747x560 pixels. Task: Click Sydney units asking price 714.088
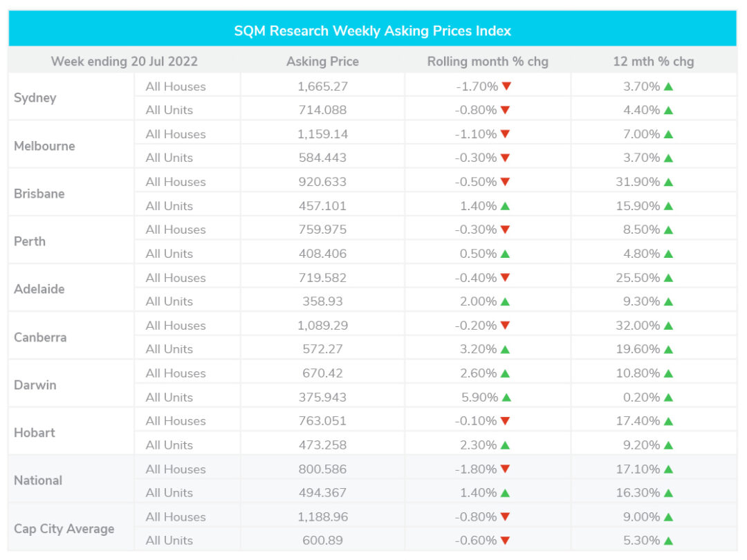[322, 110]
